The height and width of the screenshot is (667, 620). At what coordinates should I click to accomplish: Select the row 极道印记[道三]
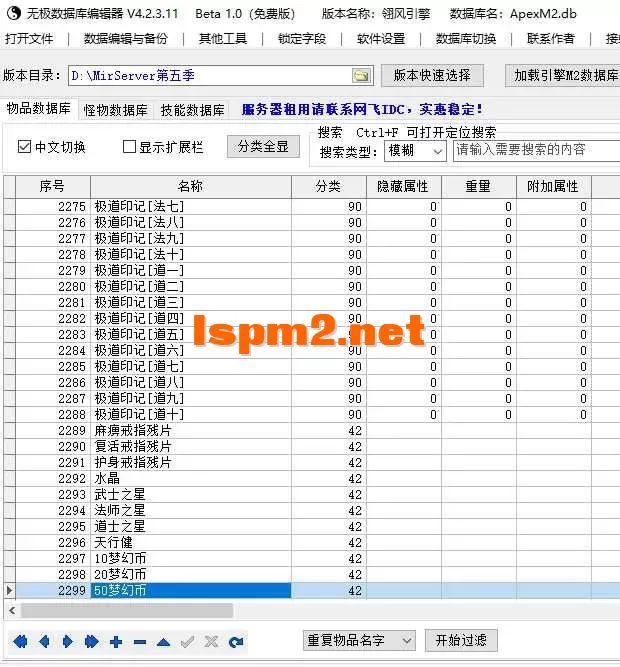[311, 302]
